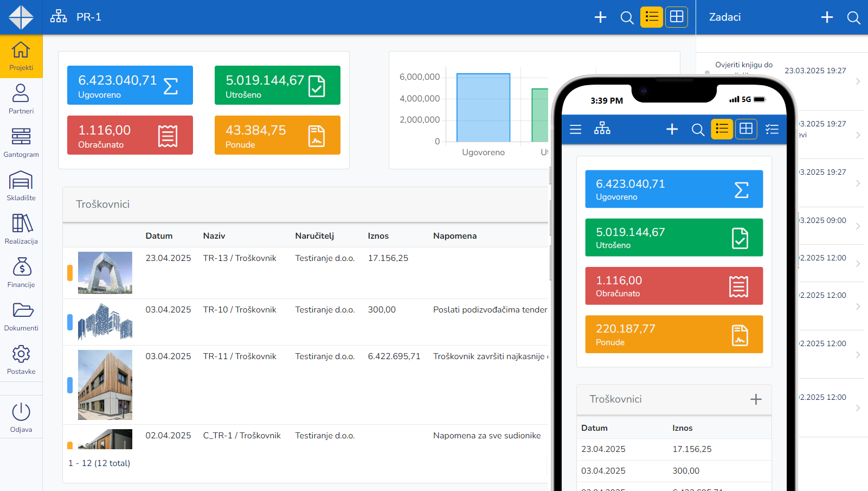The height and width of the screenshot is (491, 868).
Task: Switch to grid view in the top bar
Action: [676, 17]
